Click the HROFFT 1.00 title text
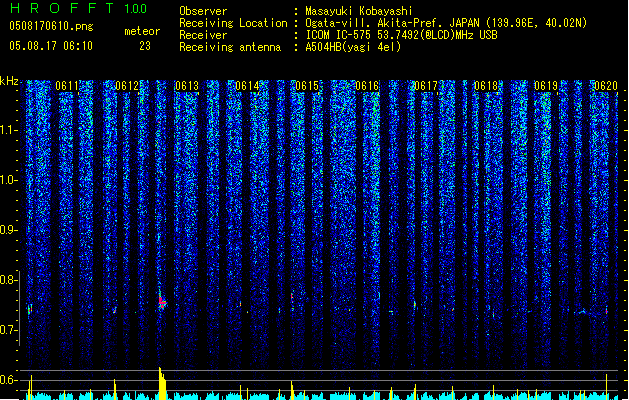Image resolution: width=629 pixels, height=400 pixels. click(x=79, y=8)
